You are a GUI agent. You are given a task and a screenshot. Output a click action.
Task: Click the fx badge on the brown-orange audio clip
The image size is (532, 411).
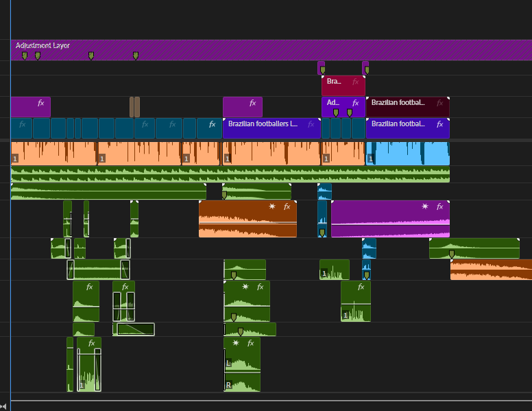point(287,207)
